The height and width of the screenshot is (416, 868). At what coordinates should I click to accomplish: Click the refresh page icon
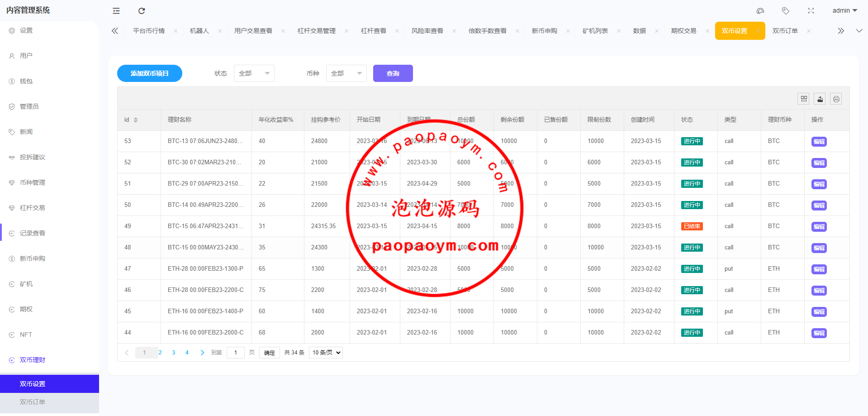pyautogui.click(x=142, y=11)
